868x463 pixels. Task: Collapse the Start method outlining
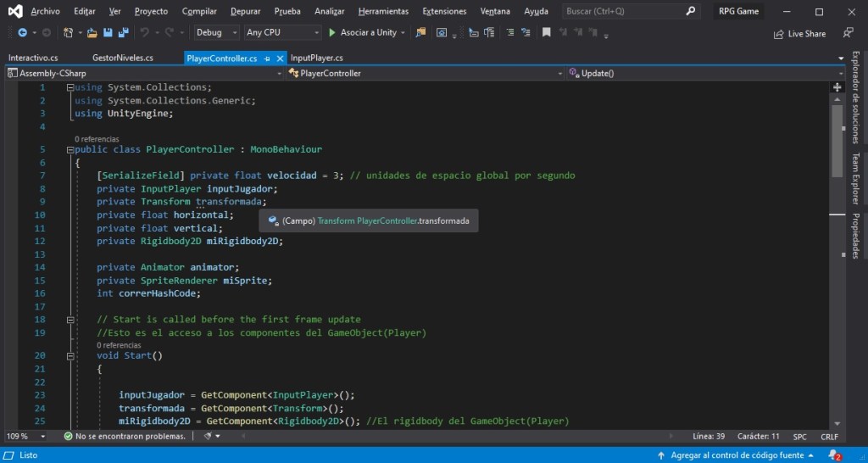[70, 355]
